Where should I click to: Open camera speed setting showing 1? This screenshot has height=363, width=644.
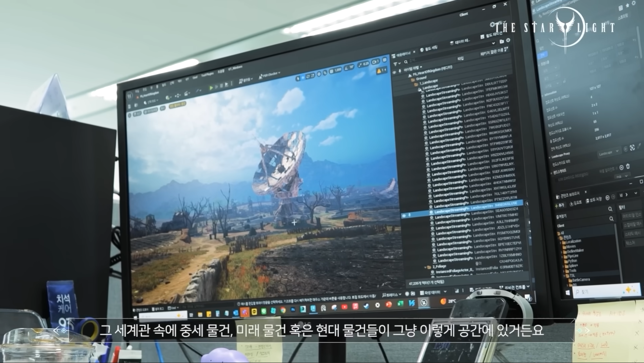click(375, 62)
